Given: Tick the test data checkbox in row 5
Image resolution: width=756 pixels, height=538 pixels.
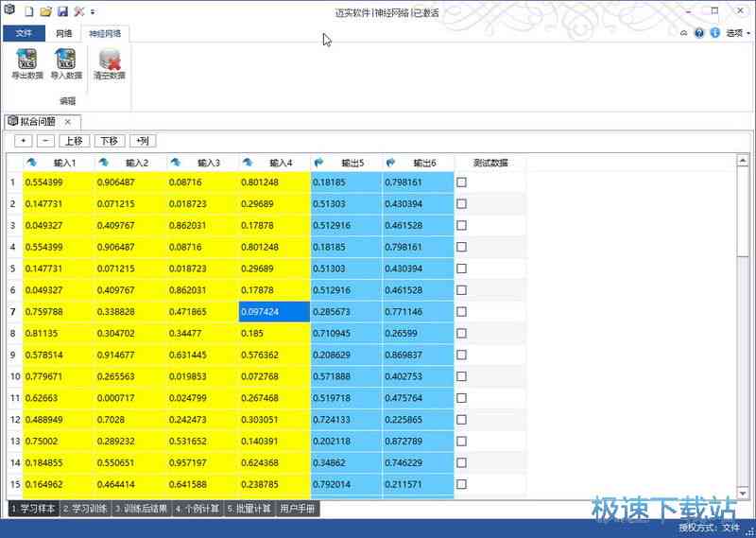Looking at the screenshot, I should [x=461, y=269].
